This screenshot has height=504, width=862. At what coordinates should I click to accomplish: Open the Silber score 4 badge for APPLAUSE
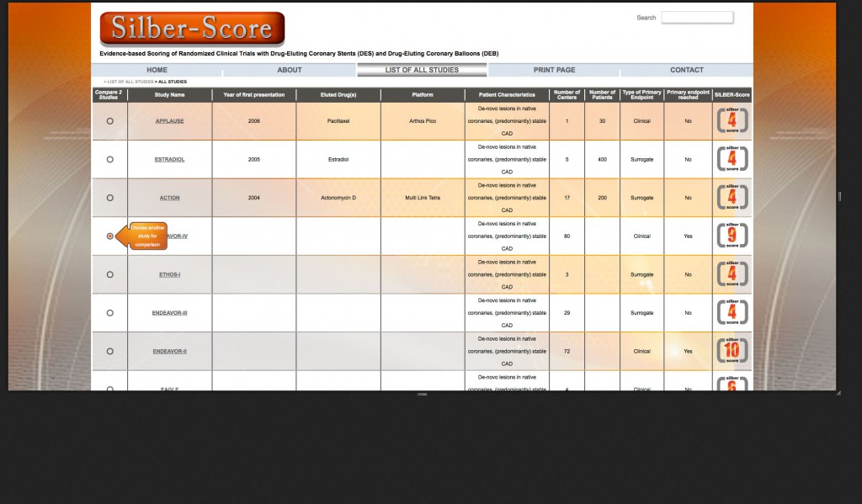tap(732, 120)
